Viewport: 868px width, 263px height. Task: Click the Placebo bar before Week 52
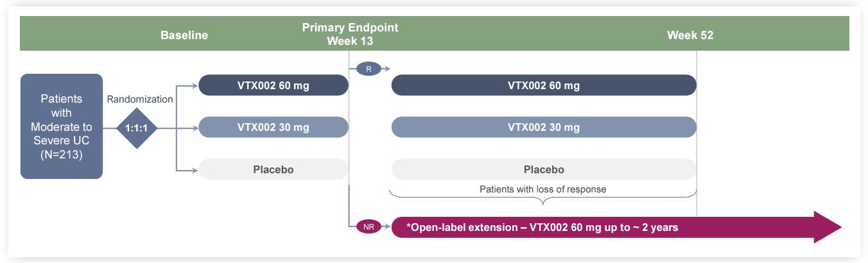[x=543, y=169]
